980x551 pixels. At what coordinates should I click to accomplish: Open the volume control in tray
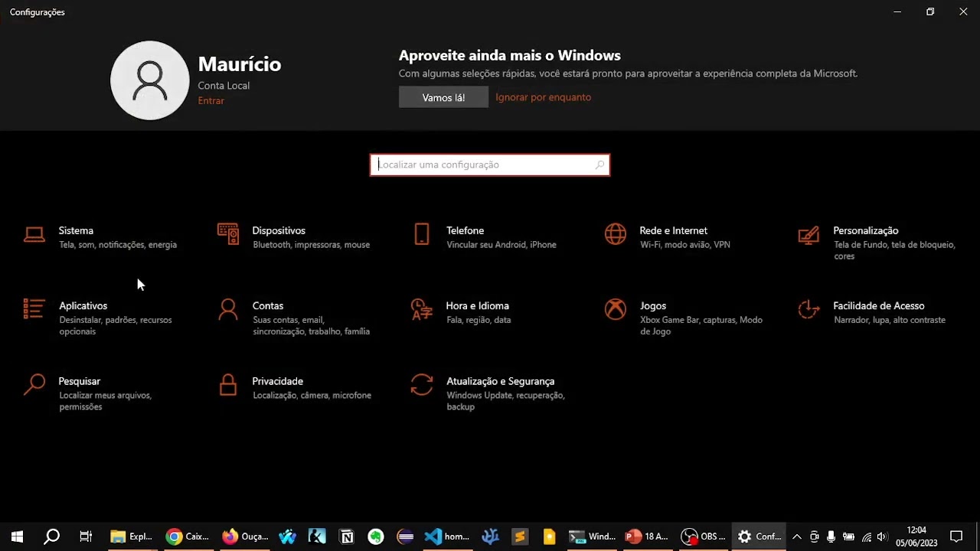click(882, 536)
